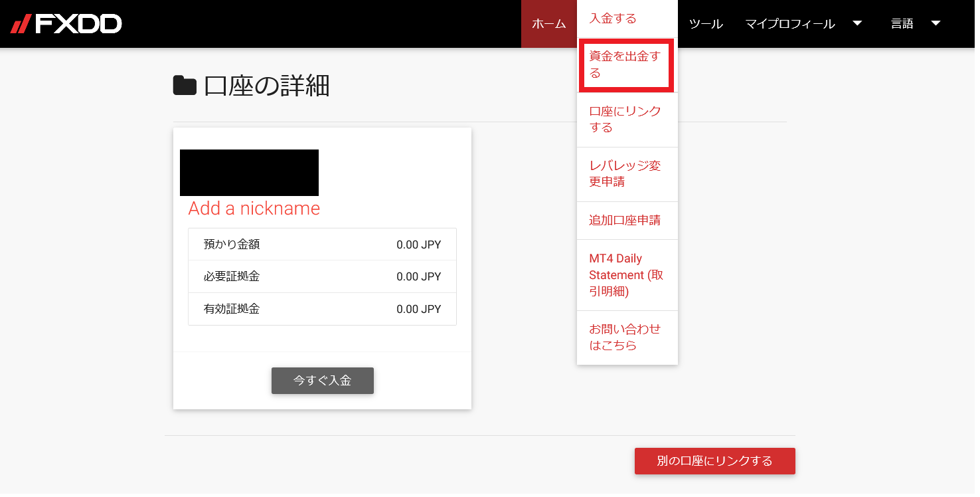Screen dimensions: 980x497
Task: Choose 資金を出金する menu entry
Action: pos(627,65)
